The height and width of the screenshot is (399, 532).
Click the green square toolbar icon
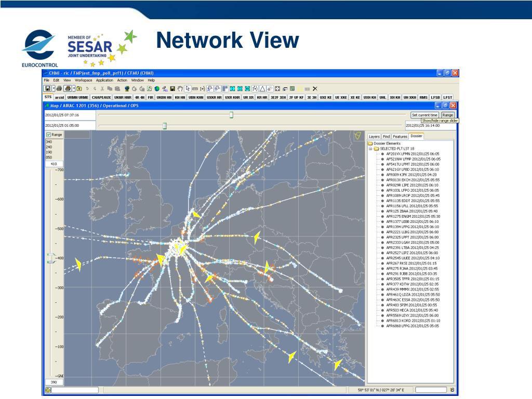[x=292, y=88]
